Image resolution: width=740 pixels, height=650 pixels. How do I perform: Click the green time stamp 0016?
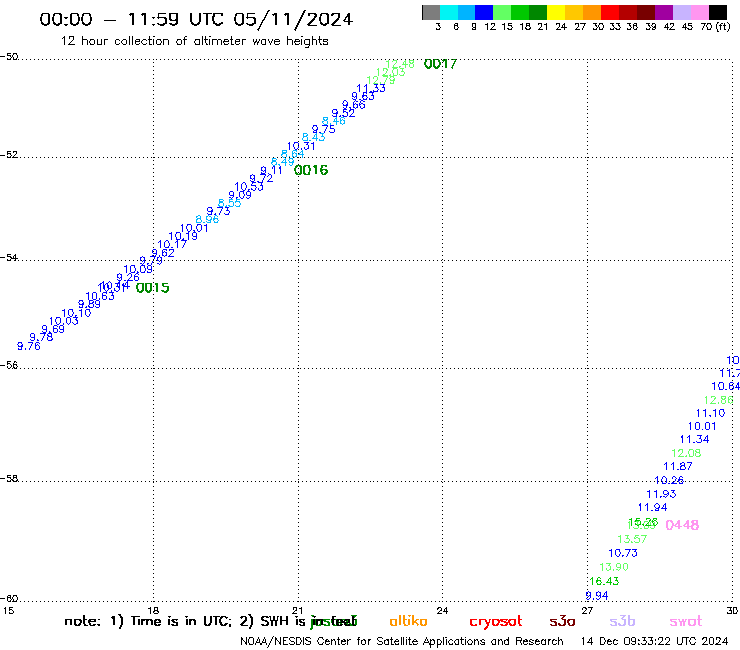tap(311, 170)
